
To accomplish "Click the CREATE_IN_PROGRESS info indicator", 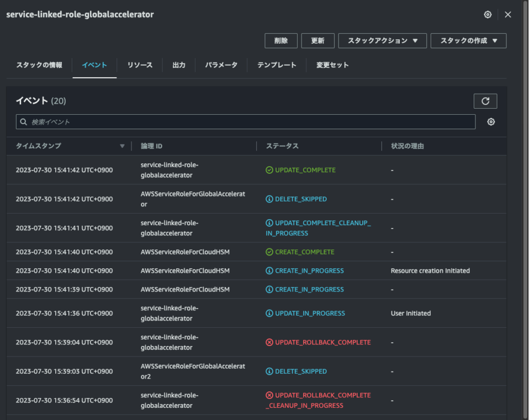I will (x=270, y=270).
